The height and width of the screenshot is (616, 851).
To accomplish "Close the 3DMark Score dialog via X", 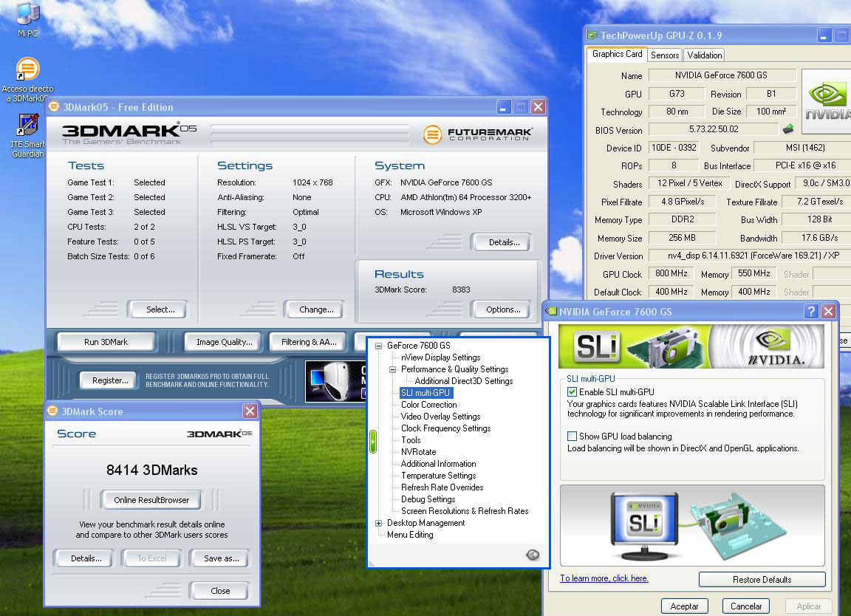I will click(250, 411).
